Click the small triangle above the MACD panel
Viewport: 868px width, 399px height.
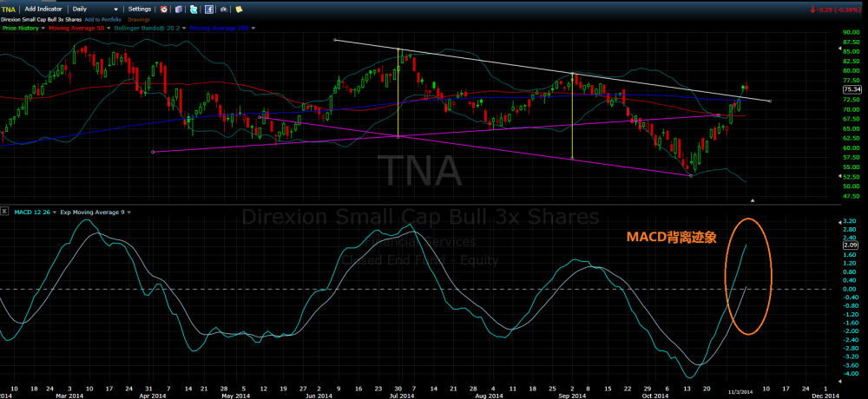753,199
